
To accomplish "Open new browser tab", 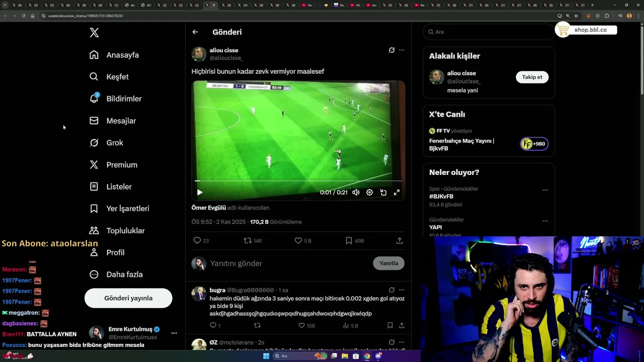I will pos(592,5).
